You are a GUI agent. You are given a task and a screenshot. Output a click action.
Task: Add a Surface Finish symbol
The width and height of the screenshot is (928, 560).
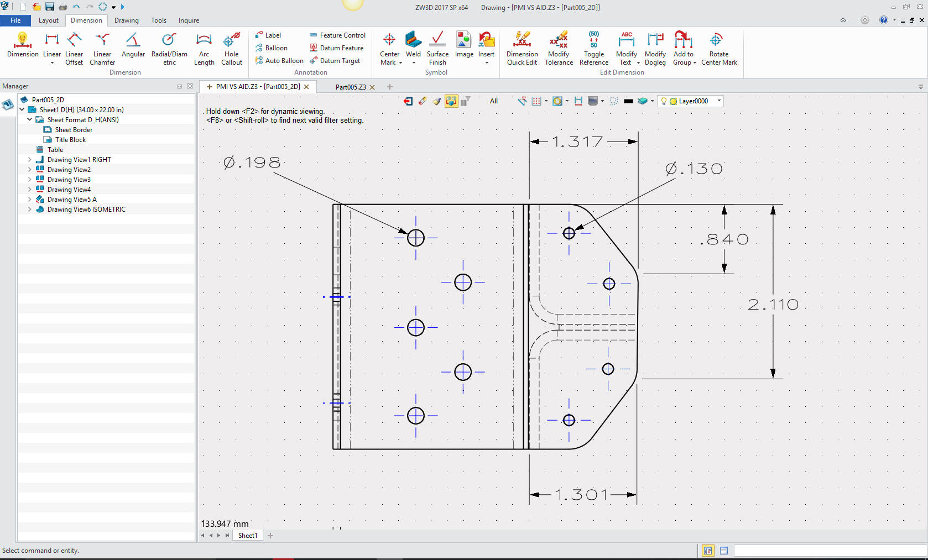point(437,49)
